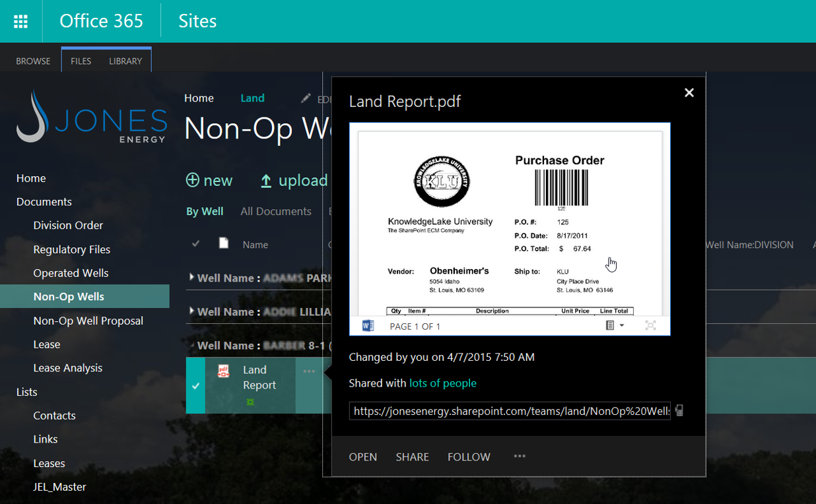Open the lots of people link
This screenshot has width=816, height=504.
[443, 383]
